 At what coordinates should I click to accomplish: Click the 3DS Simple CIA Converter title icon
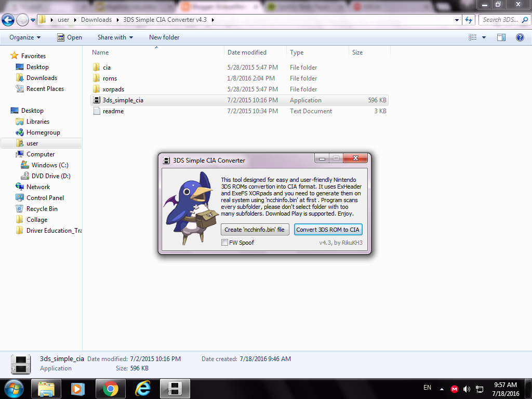click(166, 160)
